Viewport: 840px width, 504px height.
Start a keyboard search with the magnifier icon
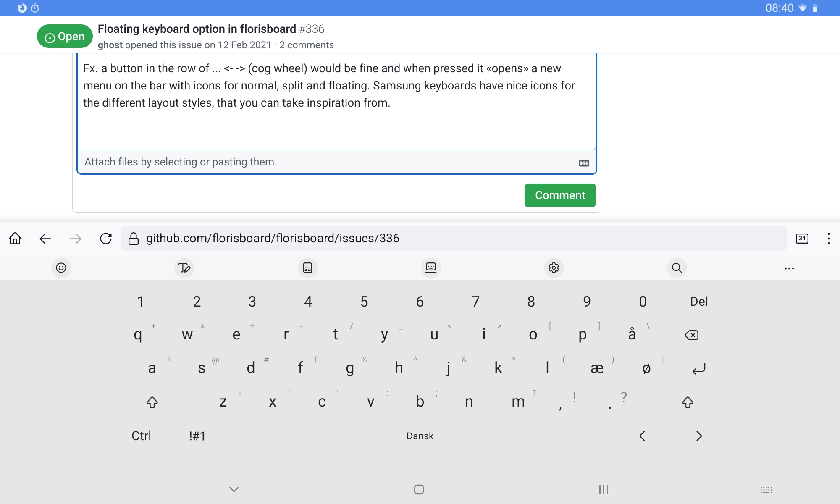(x=677, y=268)
